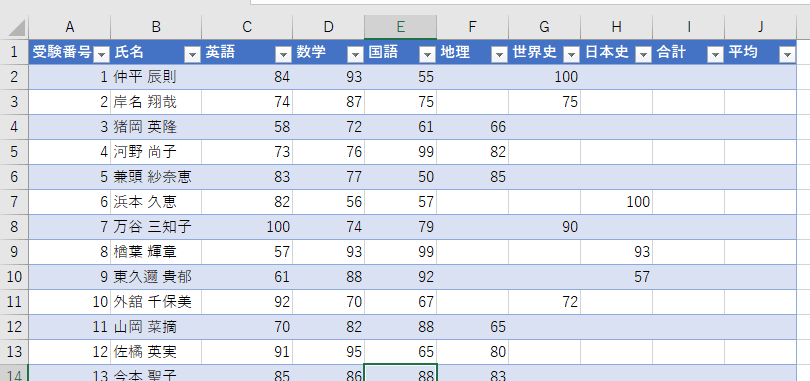Open the 数学 column filter dropdown

(355, 54)
